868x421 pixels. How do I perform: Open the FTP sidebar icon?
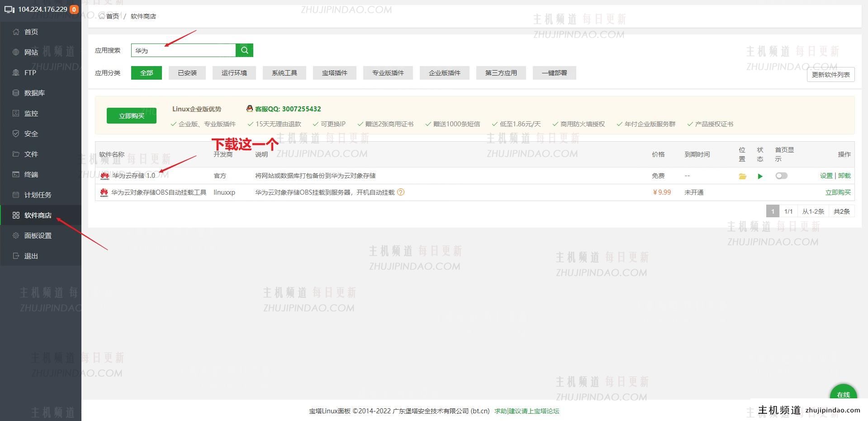click(16, 72)
